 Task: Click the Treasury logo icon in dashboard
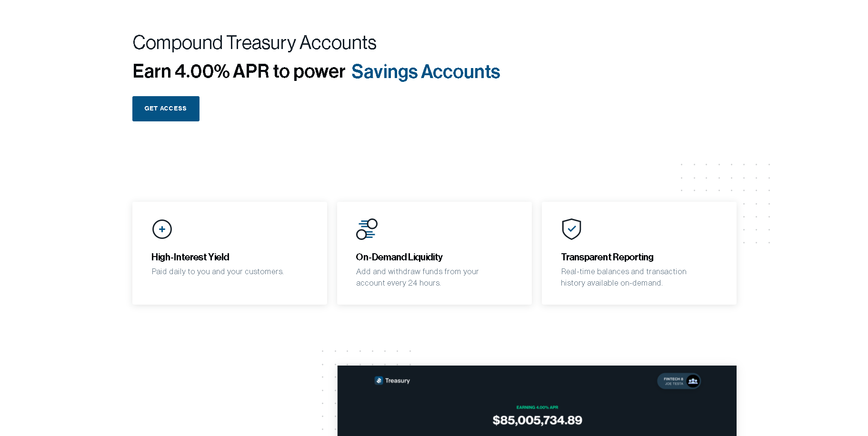point(379,380)
